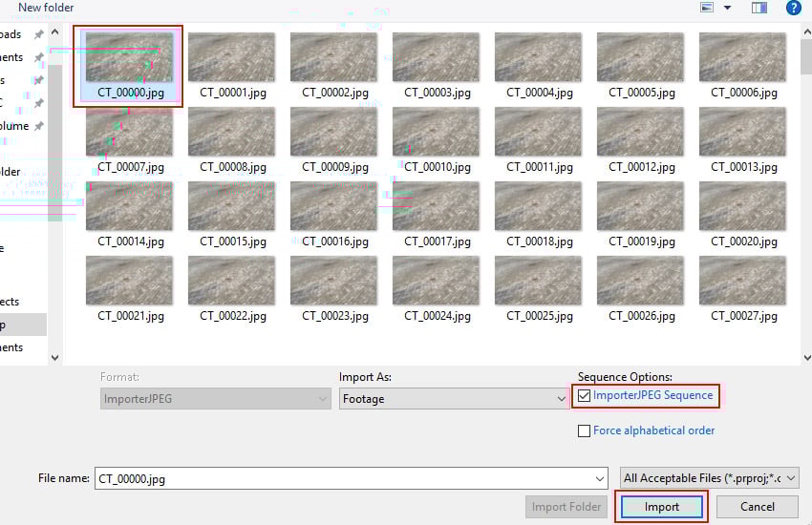Screen dimensions: 812x525
Task: Toggle the preview pane icon
Action: 759,8
